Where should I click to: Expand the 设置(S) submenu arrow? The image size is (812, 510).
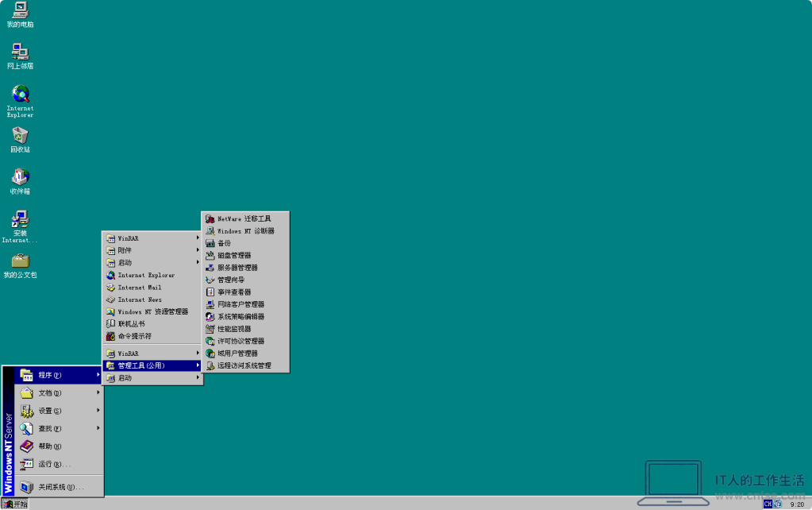coord(98,411)
